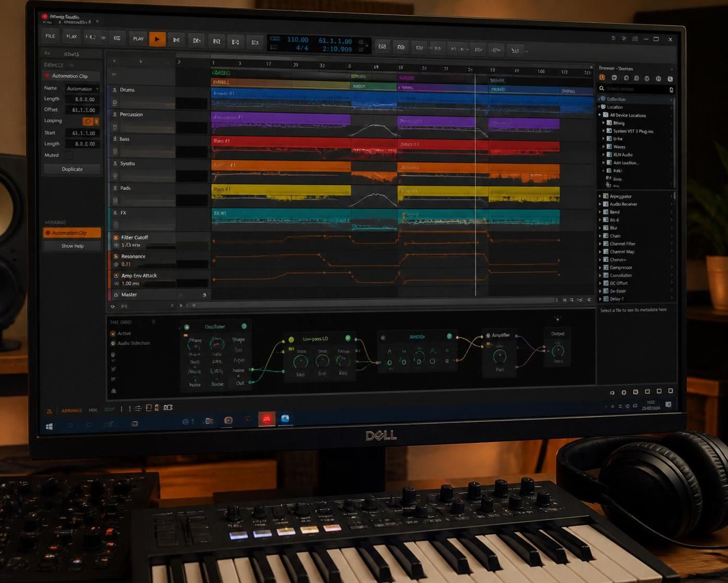Toggle solo S on Bass track
The image size is (728, 583).
pyautogui.click(x=115, y=139)
